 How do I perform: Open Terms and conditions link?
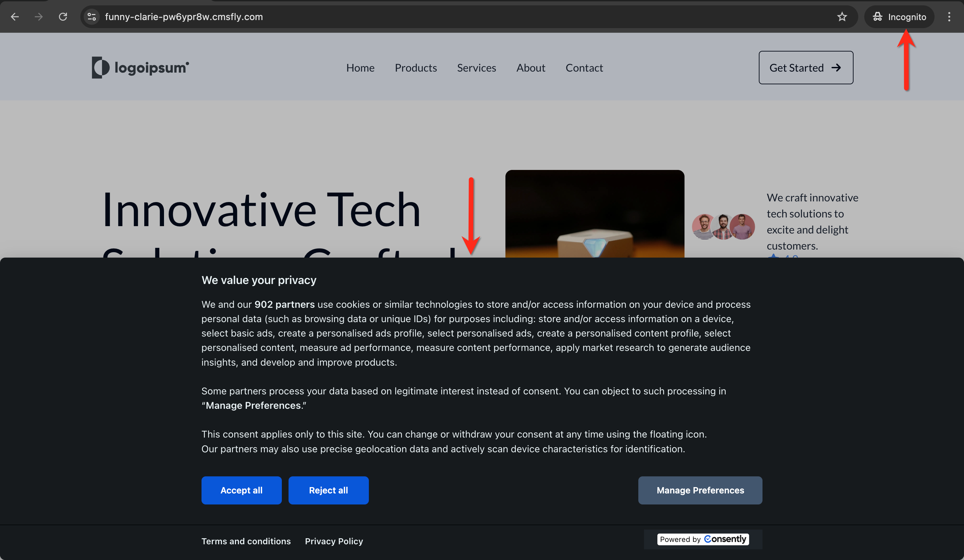[246, 541]
